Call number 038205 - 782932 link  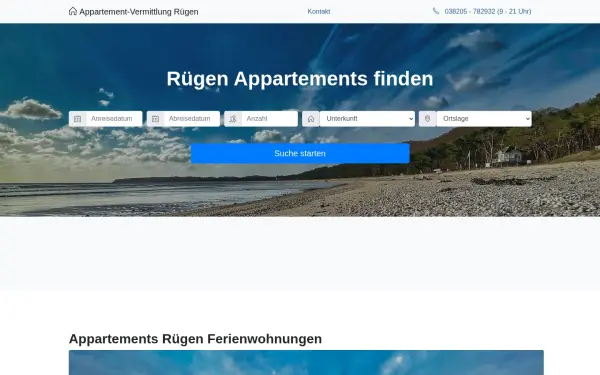(488, 11)
